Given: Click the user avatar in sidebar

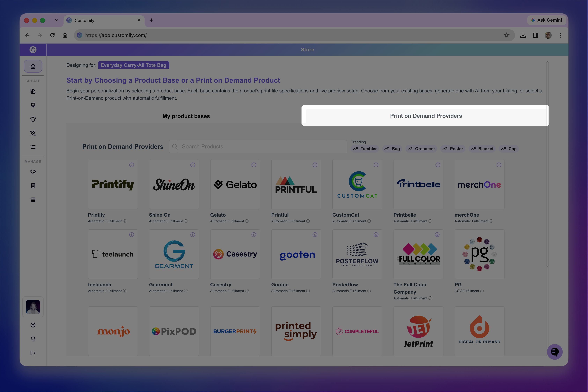Looking at the screenshot, I should [x=33, y=307].
